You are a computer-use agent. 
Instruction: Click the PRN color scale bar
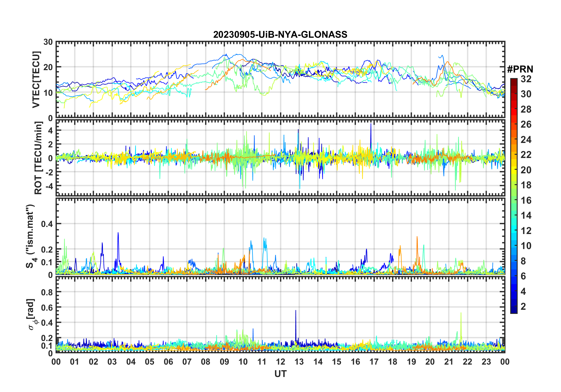(514, 196)
